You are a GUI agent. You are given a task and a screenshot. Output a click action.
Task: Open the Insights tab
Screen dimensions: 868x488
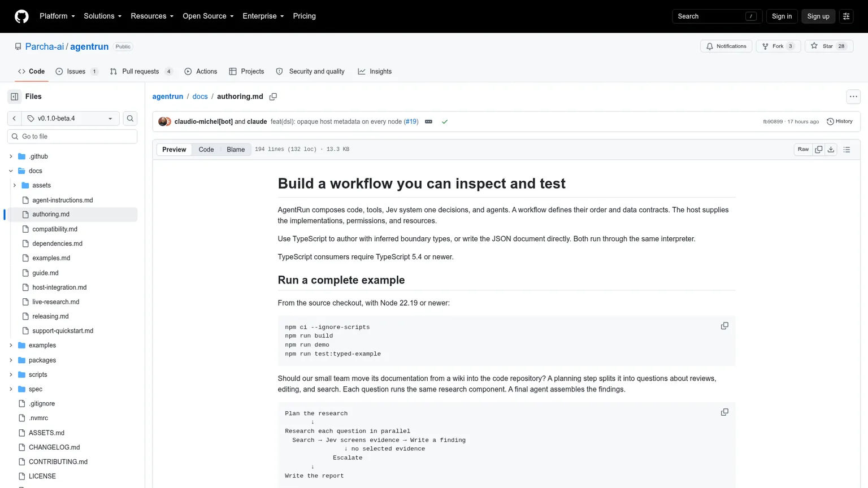pos(375,72)
